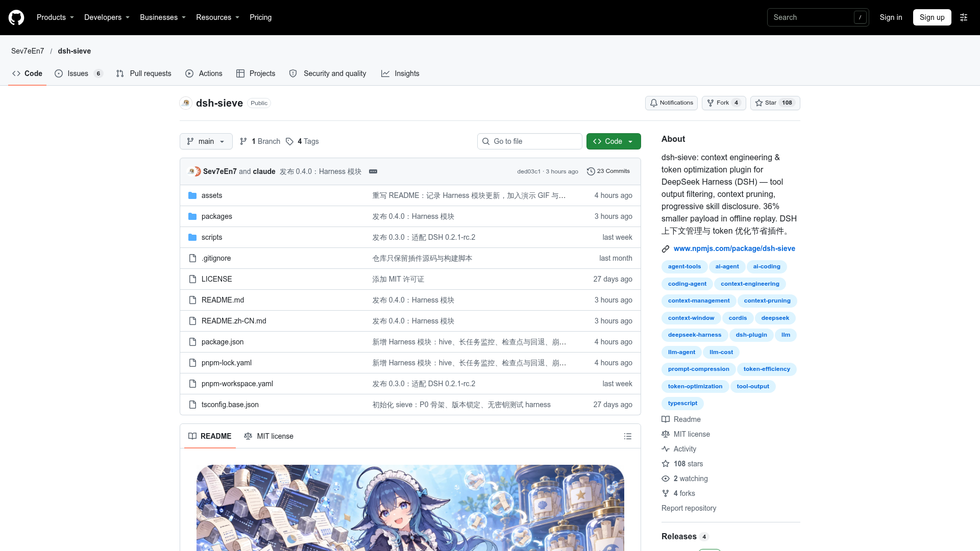The image size is (980, 551).
Task: Star the dsh-sieve repository
Action: point(775,103)
